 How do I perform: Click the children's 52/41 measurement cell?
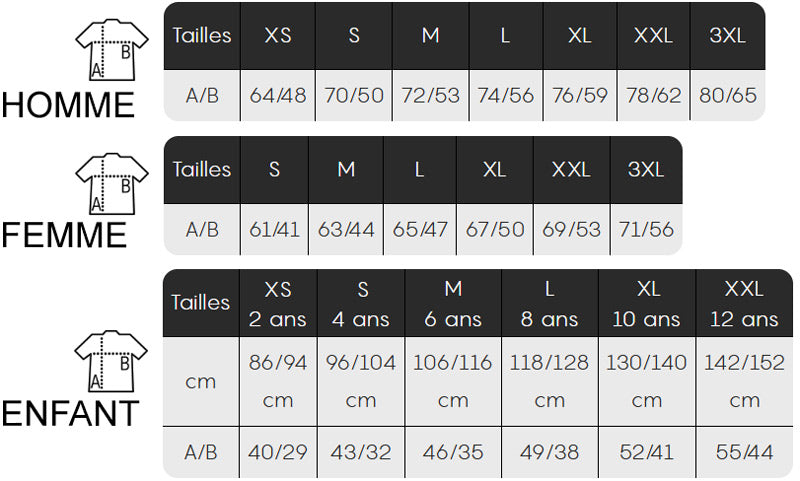click(x=647, y=453)
